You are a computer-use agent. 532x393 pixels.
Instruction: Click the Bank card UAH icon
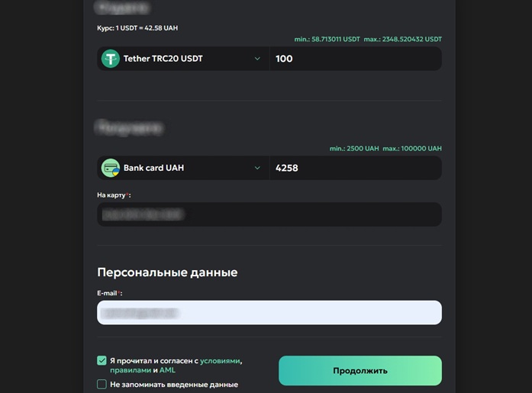[x=111, y=168]
